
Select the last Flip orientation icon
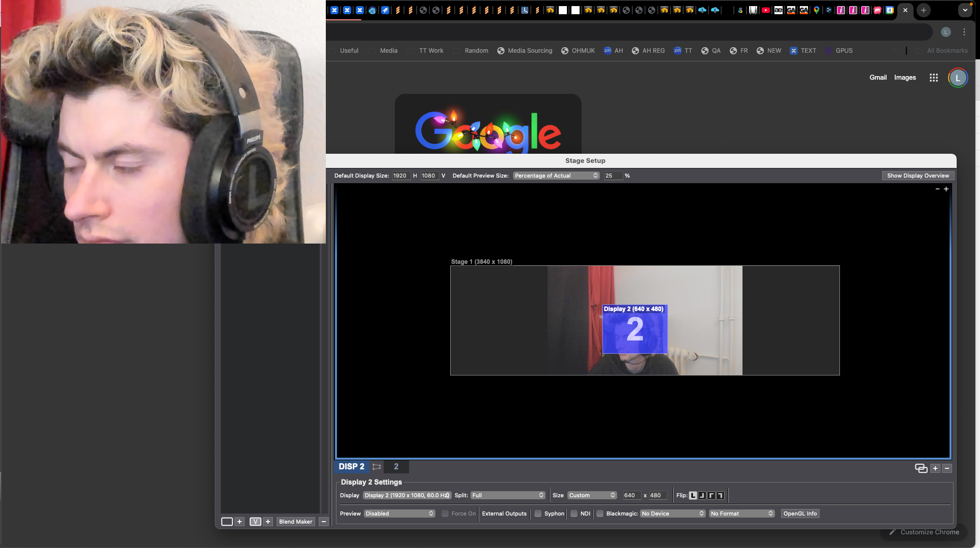point(720,495)
